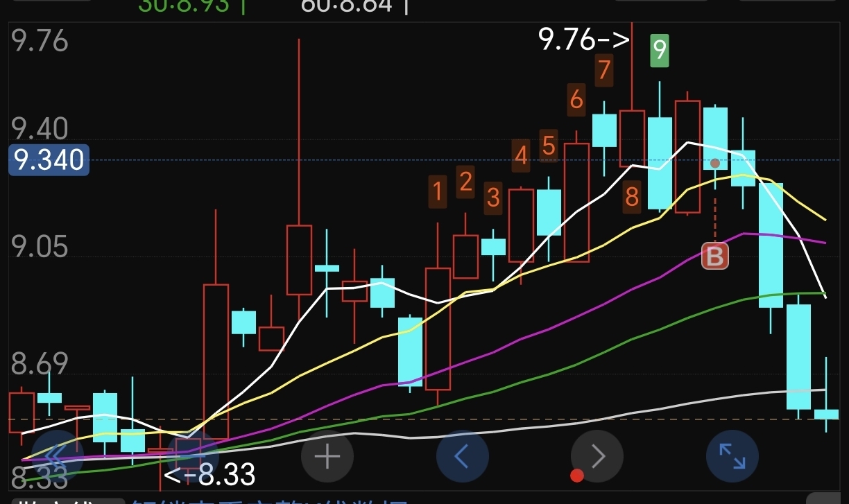This screenshot has height=504, width=849.
Task: Tap the 9.76 y-axis price label
Action: click(x=40, y=41)
